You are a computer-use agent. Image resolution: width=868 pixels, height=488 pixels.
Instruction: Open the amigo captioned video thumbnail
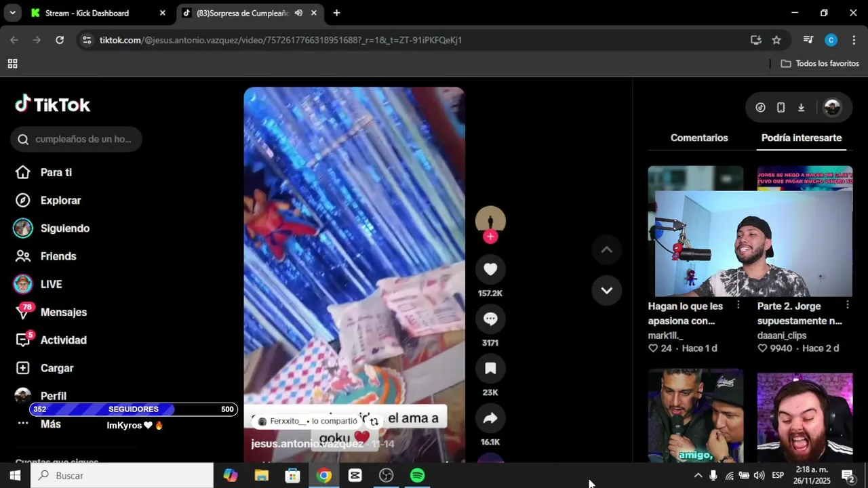(x=695, y=415)
